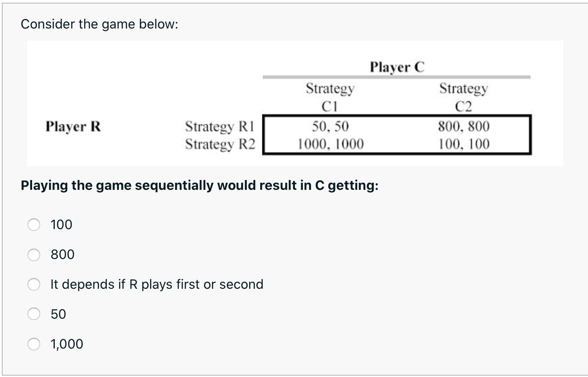Viewport: 588px width, 377px height.
Task: Click the answer label '50'
Action: [58, 314]
